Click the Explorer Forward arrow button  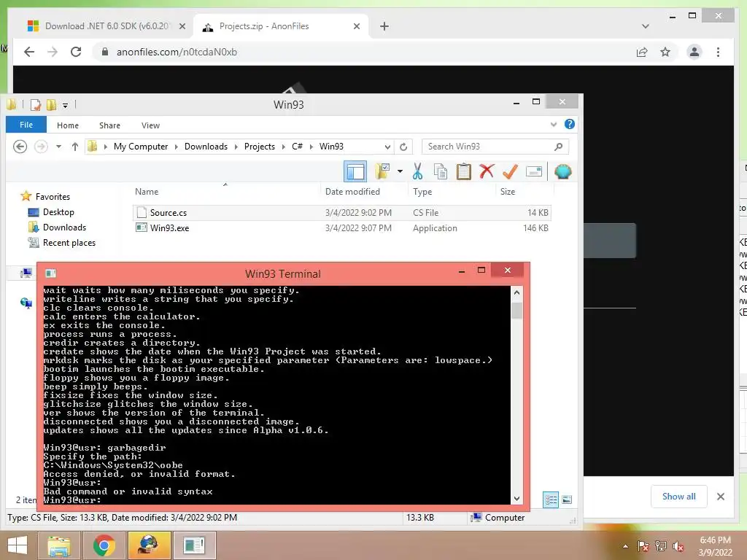coord(41,146)
